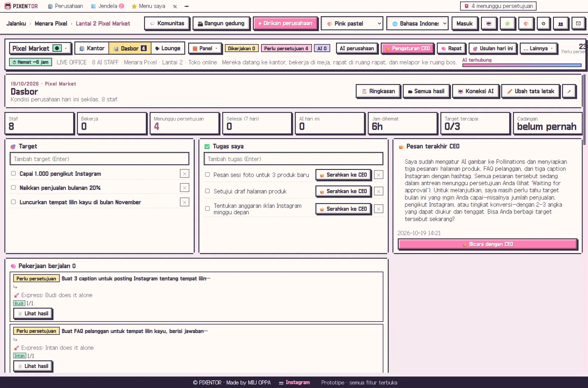Open the Jendela menu
This screenshot has width=588, height=388.
pos(107,6)
